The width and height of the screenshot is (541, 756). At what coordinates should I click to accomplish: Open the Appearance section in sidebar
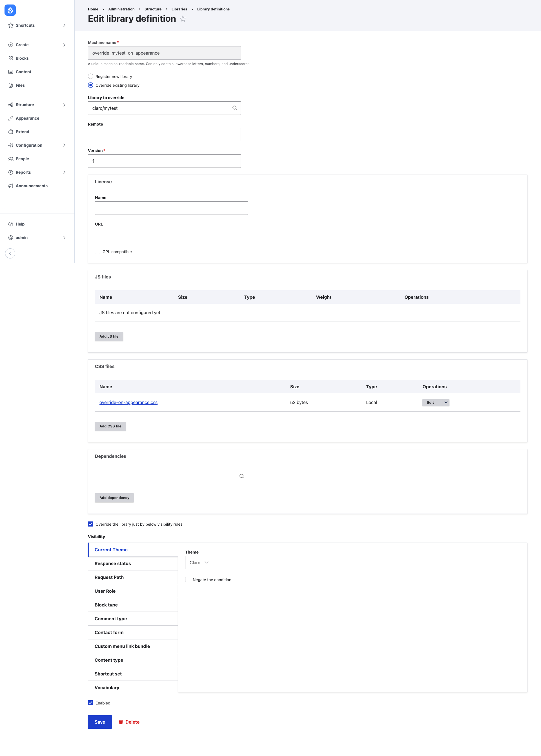tap(27, 118)
